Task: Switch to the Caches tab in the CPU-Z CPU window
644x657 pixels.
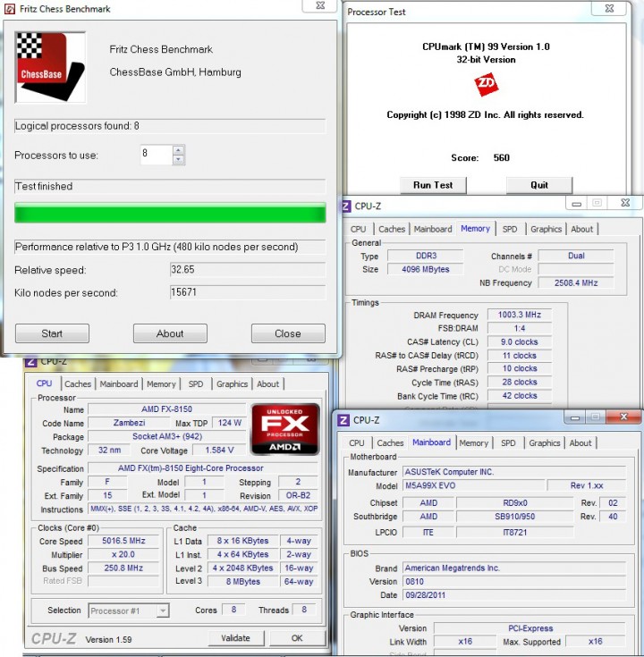Action: [x=78, y=383]
